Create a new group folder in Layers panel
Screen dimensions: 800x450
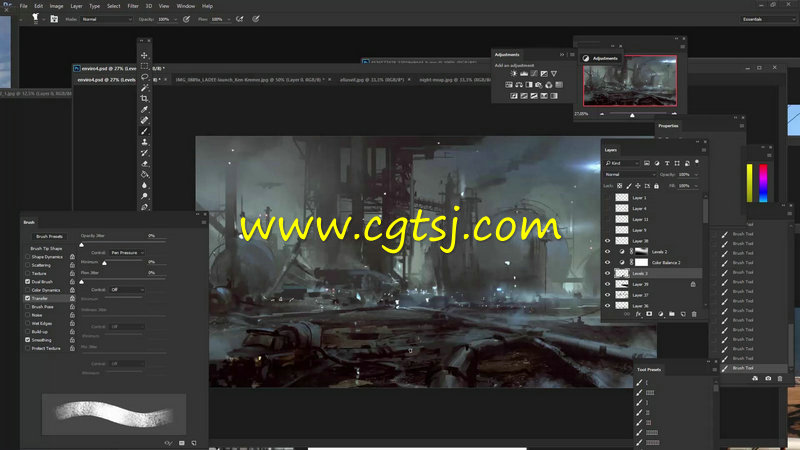[671, 314]
